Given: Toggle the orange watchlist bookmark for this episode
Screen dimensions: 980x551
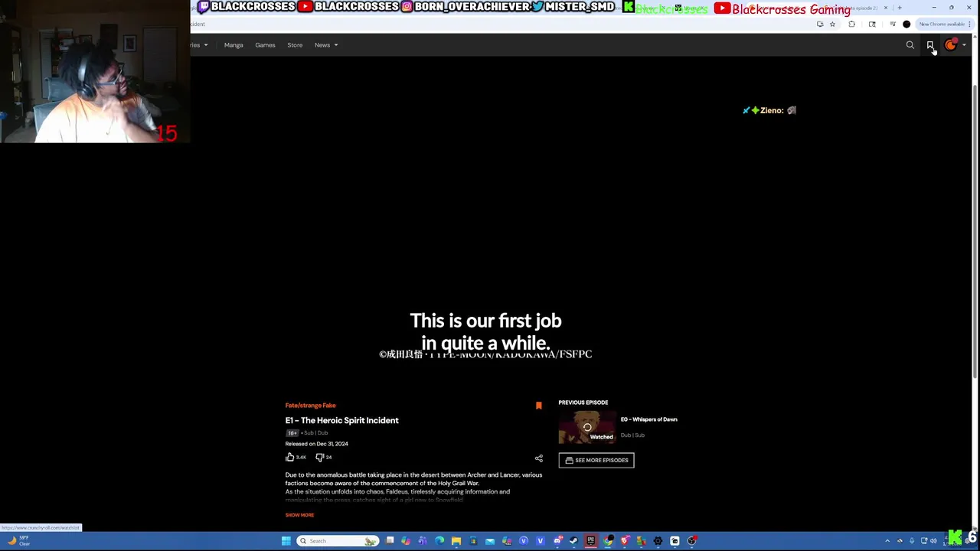Looking at the screenshot, I should (x=538, y=406).
